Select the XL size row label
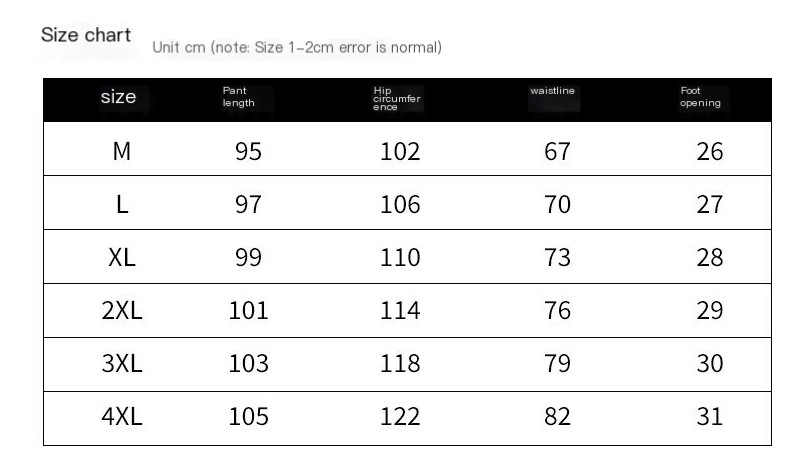The height and width of the screenshot is (476, 808). pos(122,258)
